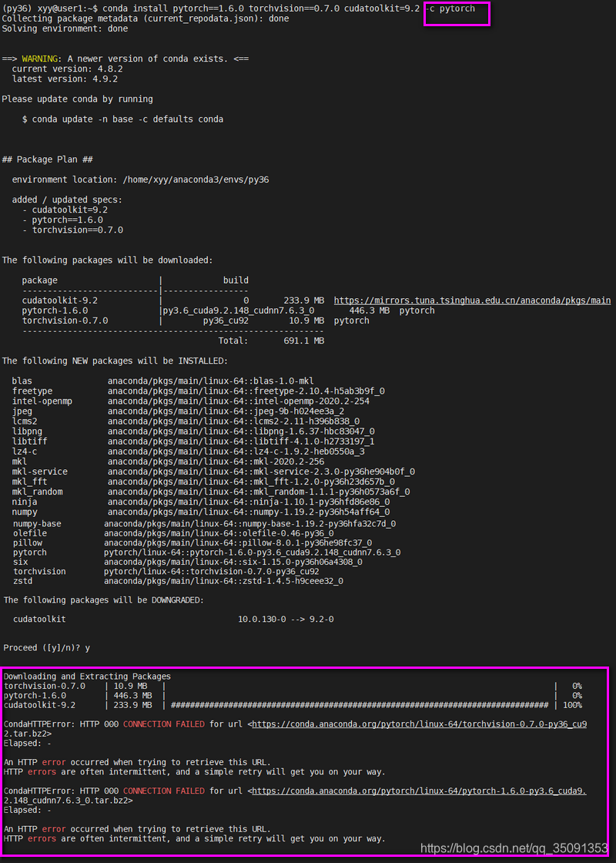Select the freetype package row
The image size is (616, 863).
tap(198, 391)
